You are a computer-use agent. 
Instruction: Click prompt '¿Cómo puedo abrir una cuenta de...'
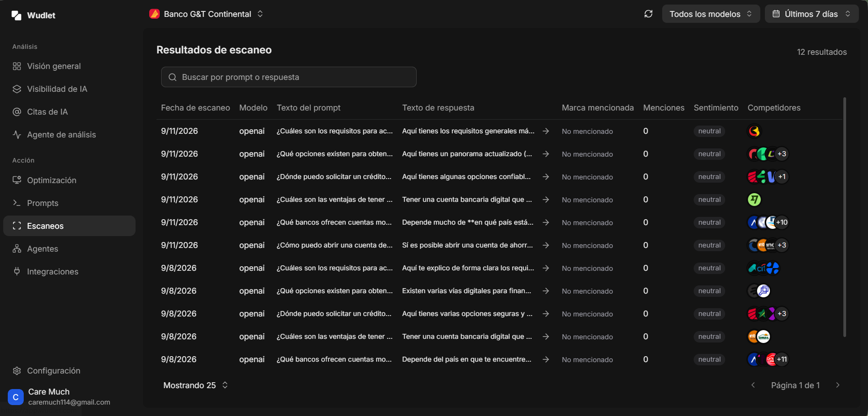[335, 245]
